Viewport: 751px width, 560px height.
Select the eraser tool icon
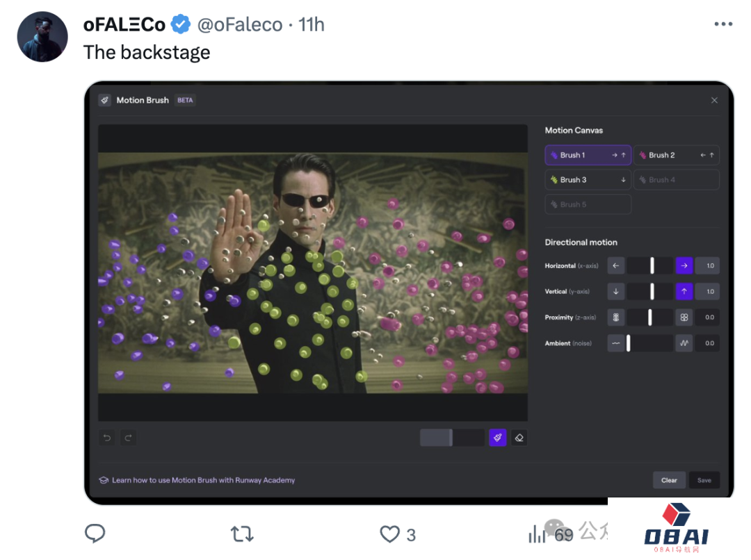[519, 438]
